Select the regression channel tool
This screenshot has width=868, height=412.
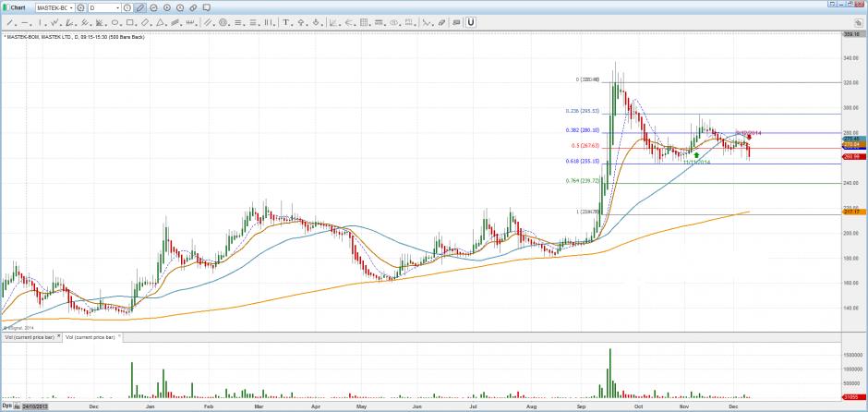click(175, 23)
